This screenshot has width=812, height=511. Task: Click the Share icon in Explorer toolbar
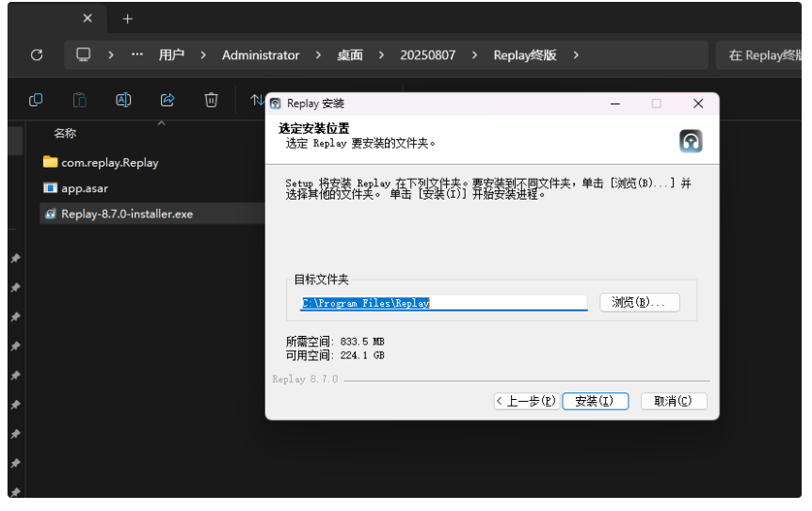pos(167,100)
